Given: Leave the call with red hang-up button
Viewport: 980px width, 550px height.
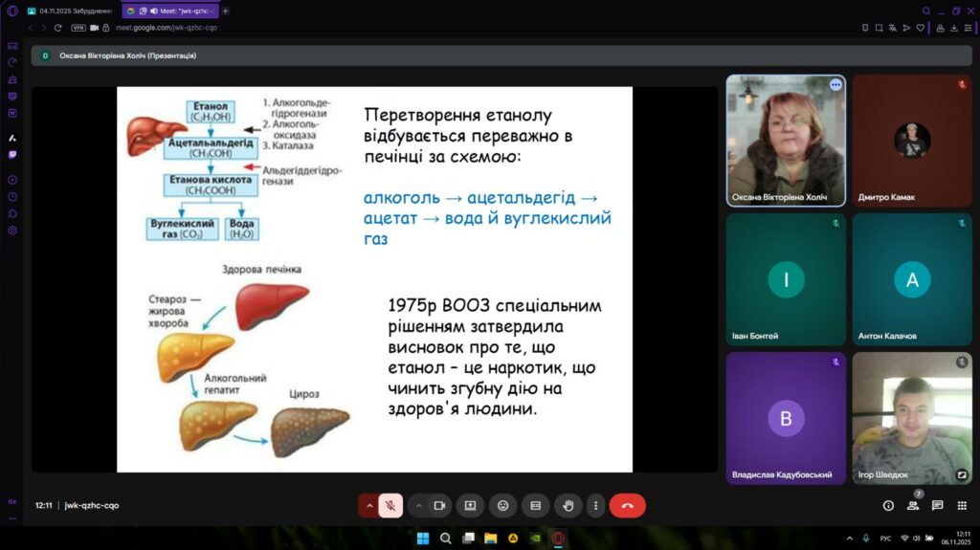Looking at the screenshot, I should coord(628,505).
